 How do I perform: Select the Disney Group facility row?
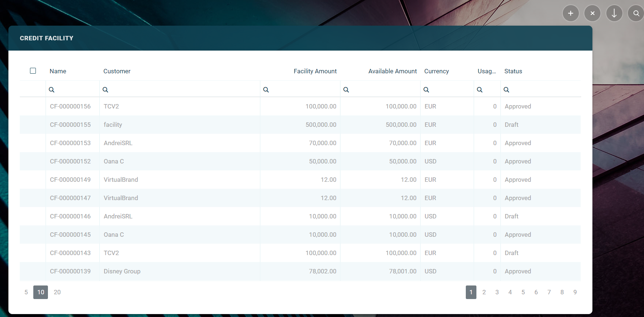[122, 271]
